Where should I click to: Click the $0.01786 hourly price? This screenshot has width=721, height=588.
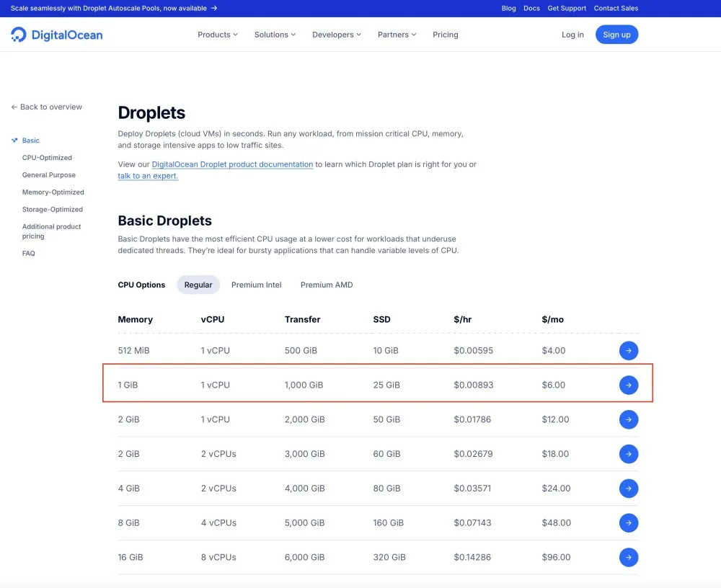tap(472, 419)
